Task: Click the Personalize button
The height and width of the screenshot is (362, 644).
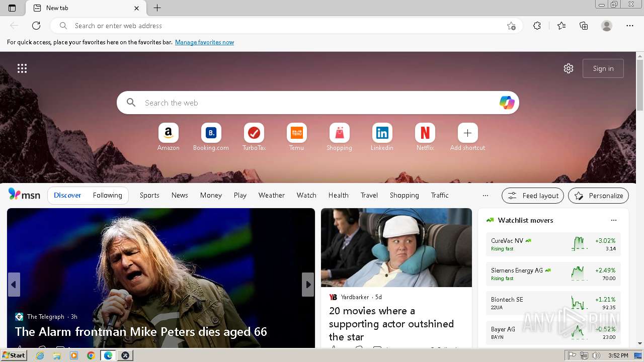Action: (598, 196)
